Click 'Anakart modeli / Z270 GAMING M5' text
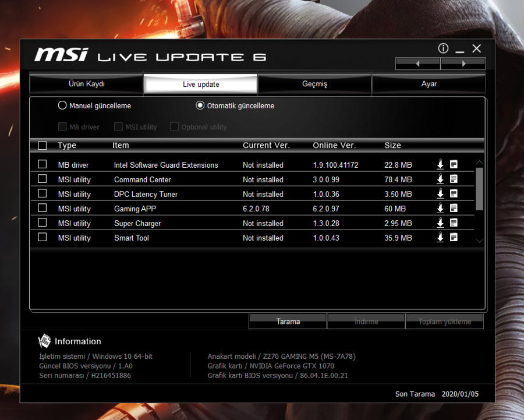Image resolution: width=524 pixels, height=420 pixels. [281, 357]
